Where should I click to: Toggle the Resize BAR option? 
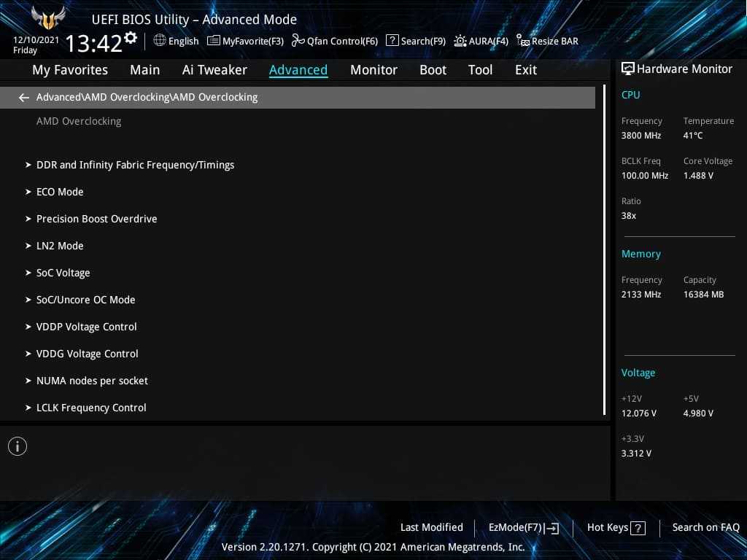(547, 41)
